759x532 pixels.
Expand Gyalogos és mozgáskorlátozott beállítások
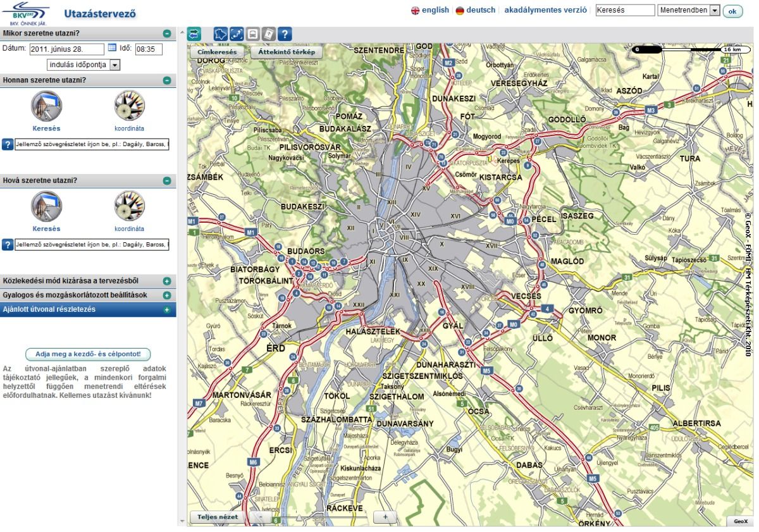tap(167, 295)
